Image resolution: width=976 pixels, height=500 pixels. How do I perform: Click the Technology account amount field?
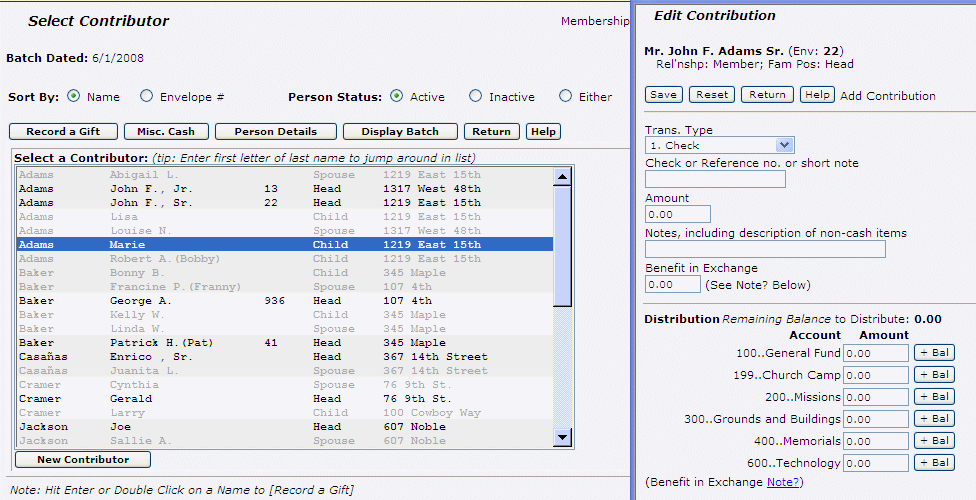pyautogui.click(x=875, y=463)
